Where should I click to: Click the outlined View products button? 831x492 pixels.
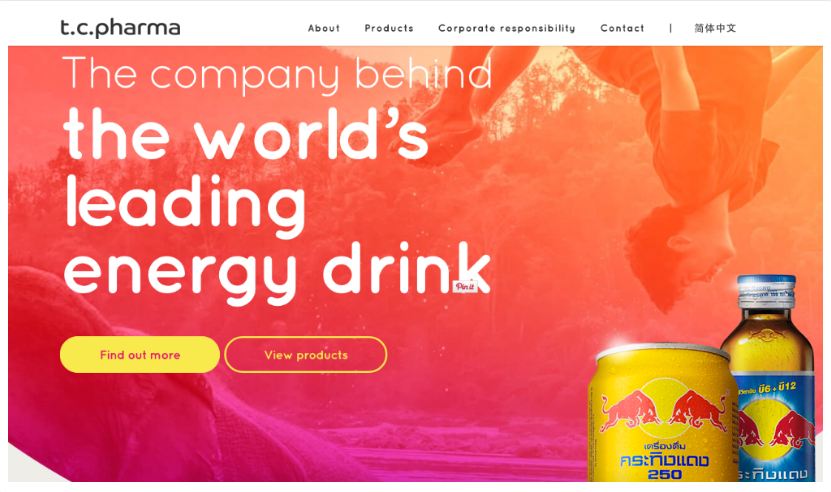tap(306, 355)
